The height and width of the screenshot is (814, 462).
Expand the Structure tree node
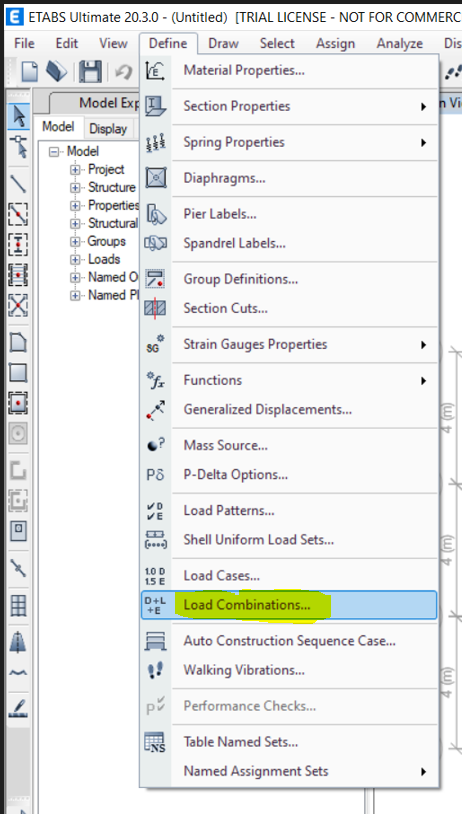(76, 187)
